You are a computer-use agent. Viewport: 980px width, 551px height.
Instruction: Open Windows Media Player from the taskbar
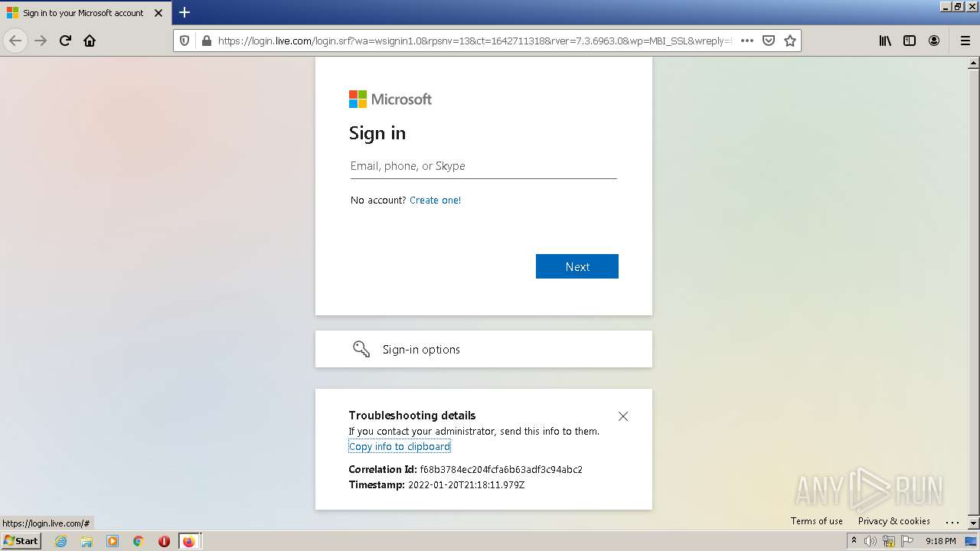[113, 541]
